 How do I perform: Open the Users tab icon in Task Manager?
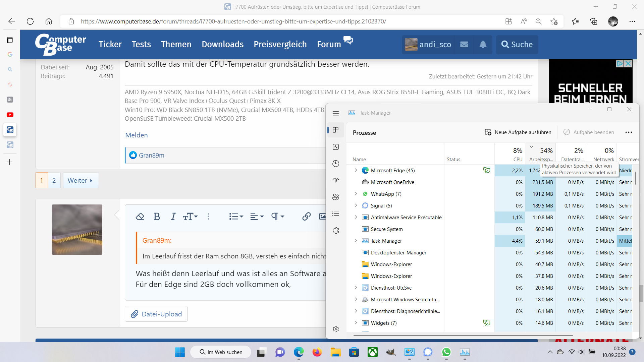point(336,197)
